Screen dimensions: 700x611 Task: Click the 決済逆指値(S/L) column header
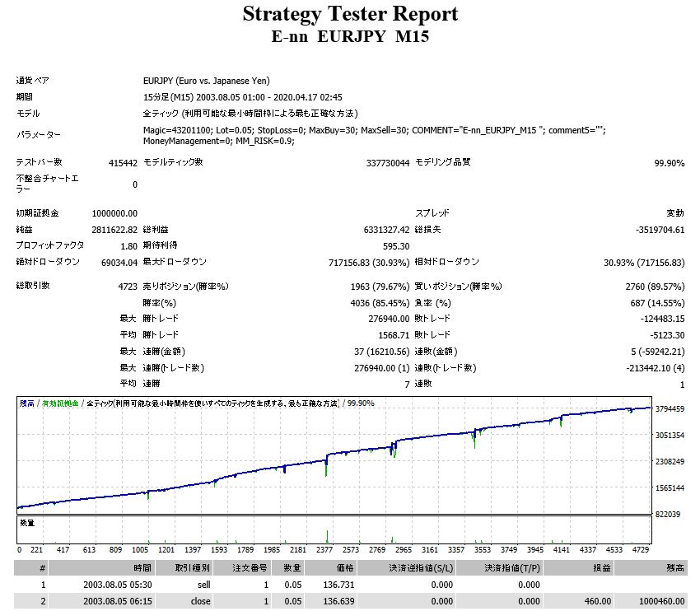(x=406, y=567)
